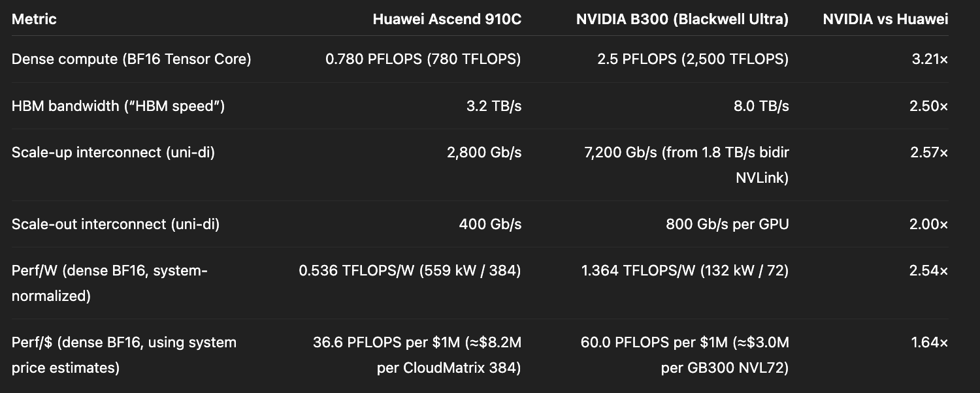Click the NVIDIA B300 (Blackwell Ultra) header
Image resolution: width=980 pixels, height=393 pixels.
pos(682,19)
